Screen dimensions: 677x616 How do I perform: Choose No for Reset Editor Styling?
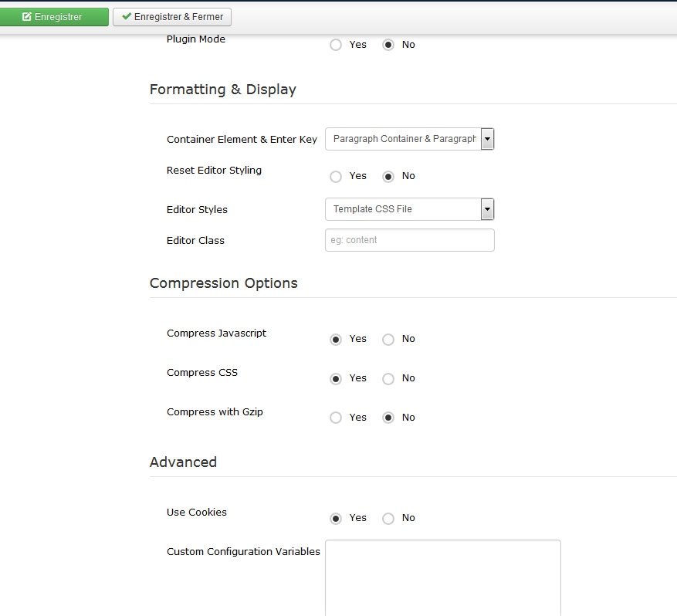tap(388, 177)
